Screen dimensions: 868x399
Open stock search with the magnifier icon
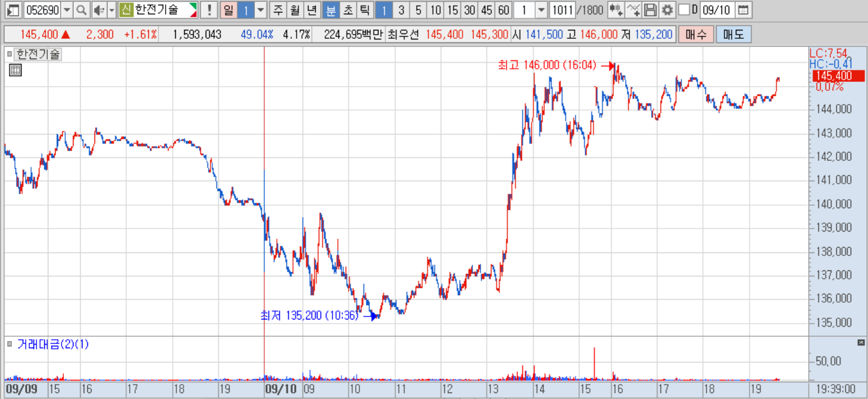82,10
